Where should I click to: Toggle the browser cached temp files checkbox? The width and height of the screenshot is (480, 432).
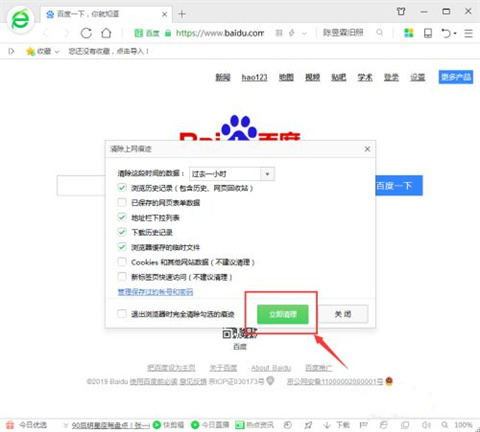[x=122, y=247]
